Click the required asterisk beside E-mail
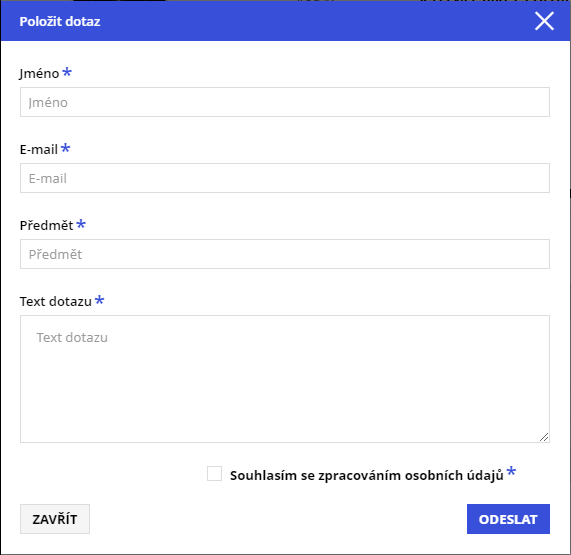 [x=66, y=147]
